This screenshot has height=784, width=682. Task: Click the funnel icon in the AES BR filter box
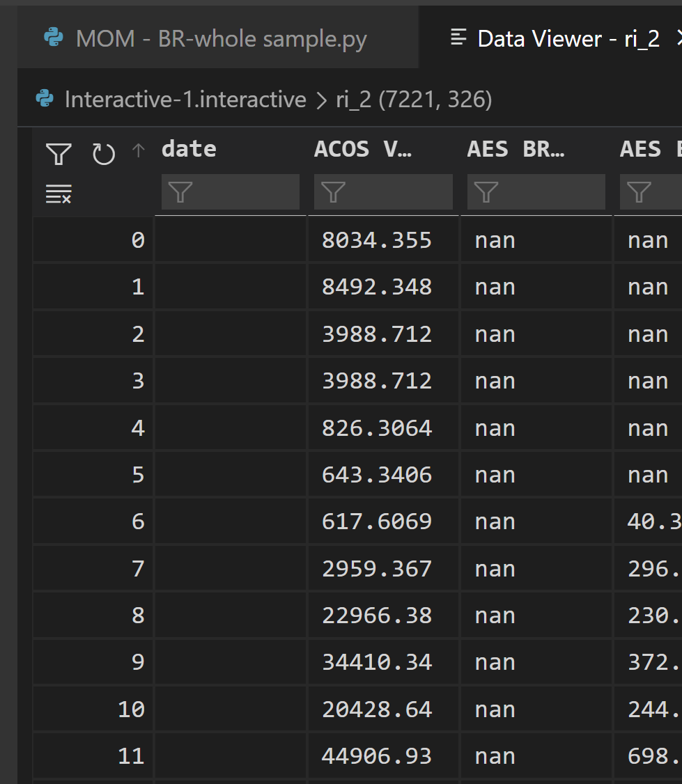(x=487, y=193)
